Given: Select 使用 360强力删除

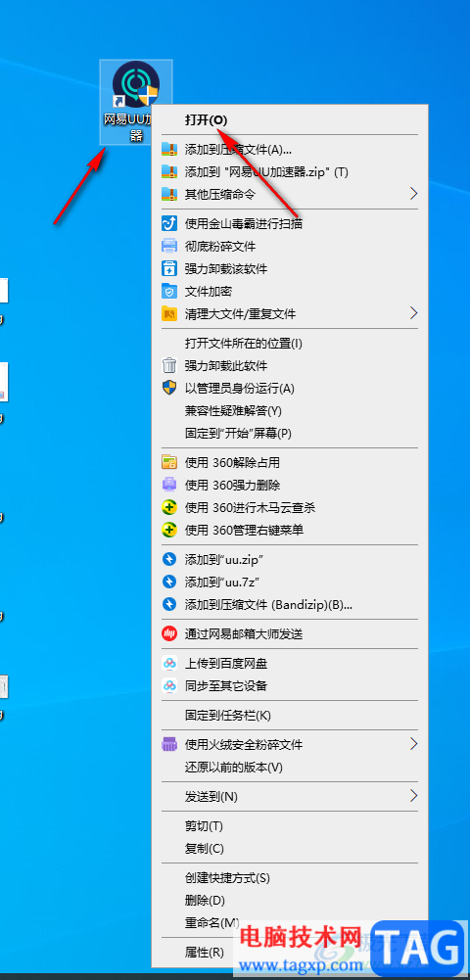Looking at the screenshot, I should 290,485.
